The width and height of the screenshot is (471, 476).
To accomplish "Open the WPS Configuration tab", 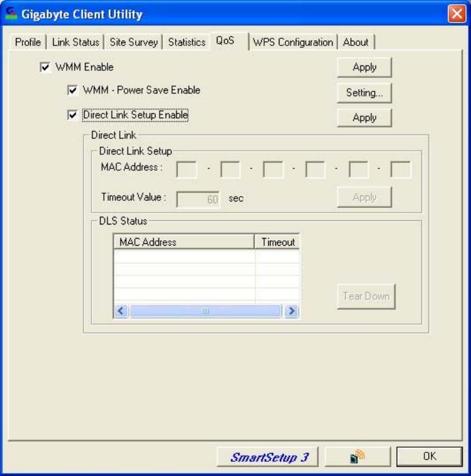I will (293, 42).
